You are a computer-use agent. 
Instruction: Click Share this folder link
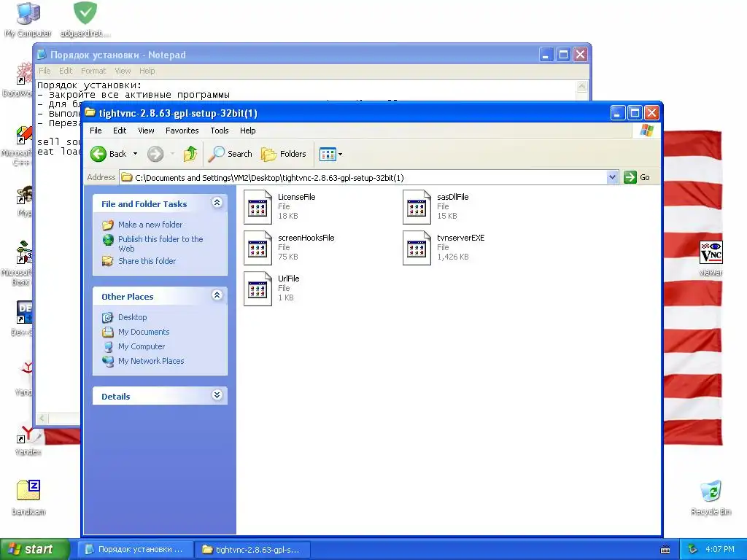coord(147,261)
